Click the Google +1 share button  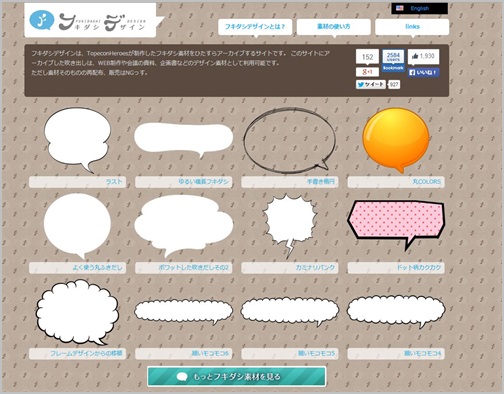click(367, 72)
